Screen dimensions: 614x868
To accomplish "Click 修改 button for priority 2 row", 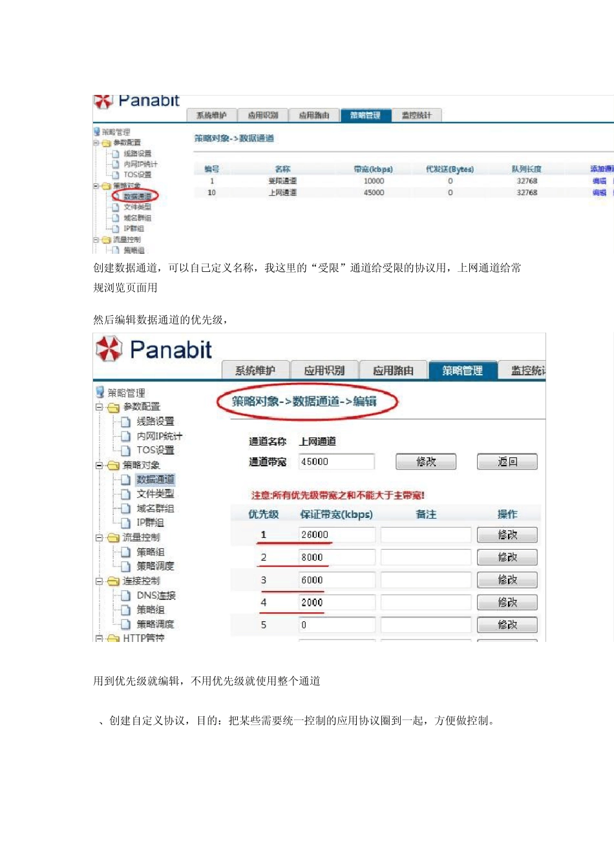I will [507, 557].
